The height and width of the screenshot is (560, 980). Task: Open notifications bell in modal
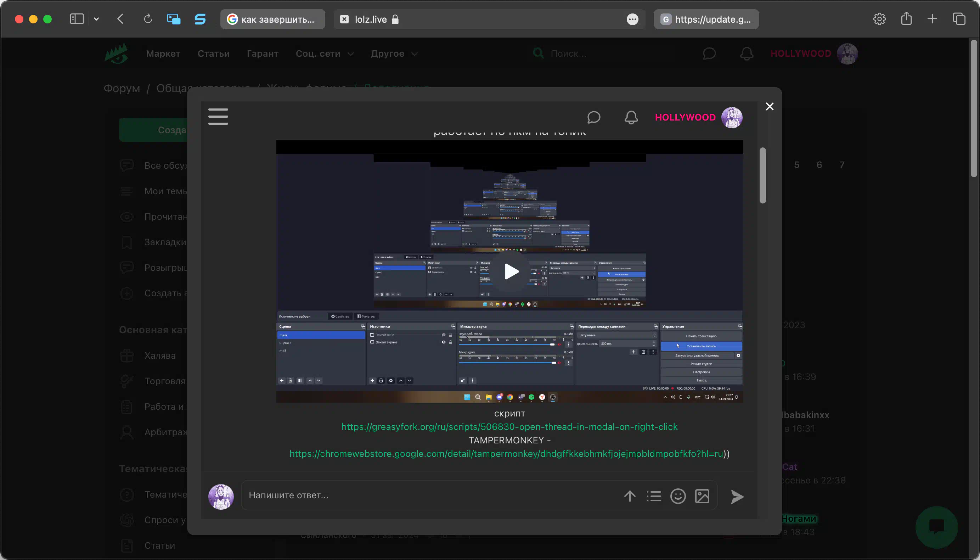(631, 117)
